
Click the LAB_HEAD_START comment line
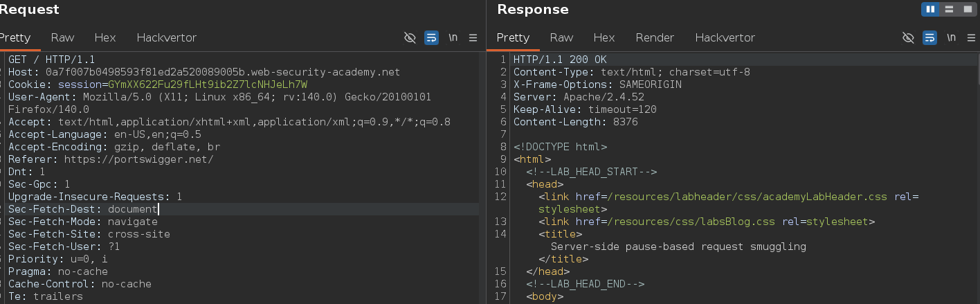[x=591, y=172]
